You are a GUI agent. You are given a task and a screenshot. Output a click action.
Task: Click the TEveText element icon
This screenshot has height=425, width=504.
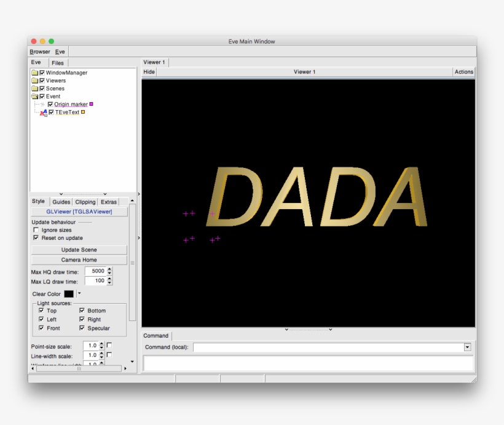(x=43, y=113)
